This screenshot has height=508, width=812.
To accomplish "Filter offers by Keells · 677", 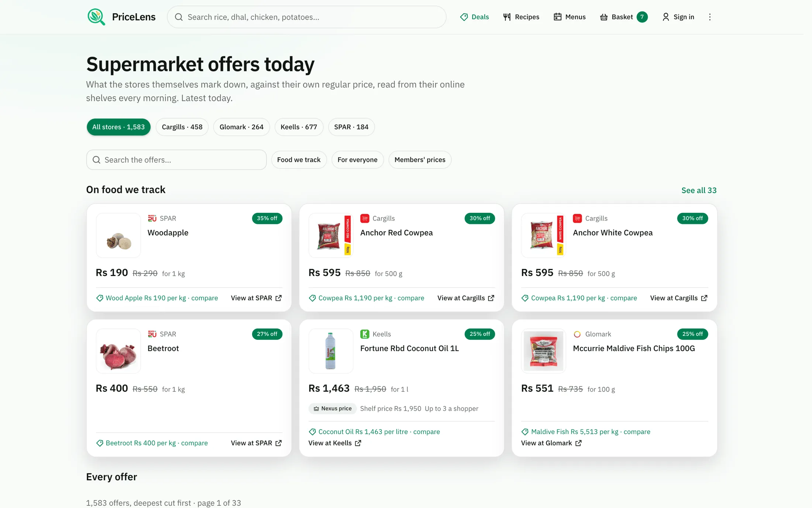I will (299, 127).
